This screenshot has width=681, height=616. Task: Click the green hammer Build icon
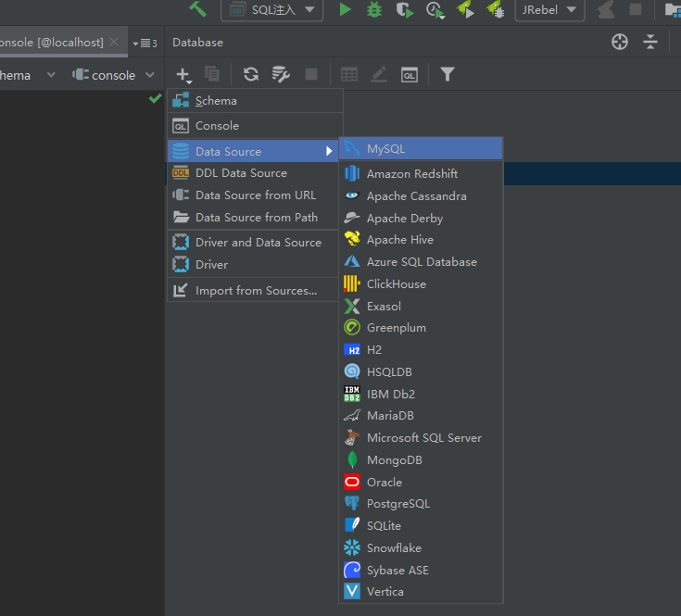[197, 9]
